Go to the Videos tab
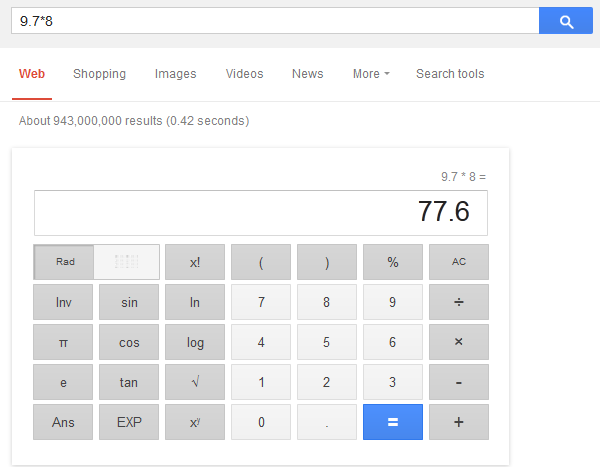600x467 pixels. pyautogui.click(x=245, y=74)
